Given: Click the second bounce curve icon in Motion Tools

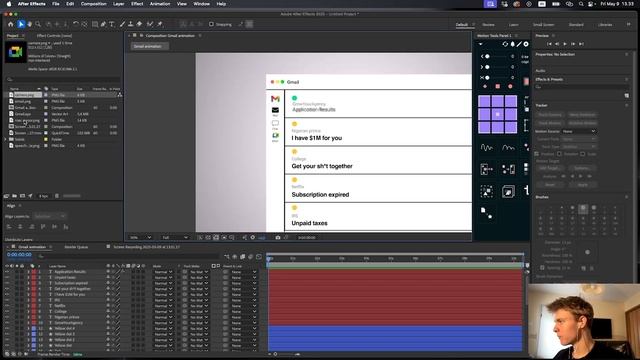Looking at the screenshot, I should coord(508,148).
